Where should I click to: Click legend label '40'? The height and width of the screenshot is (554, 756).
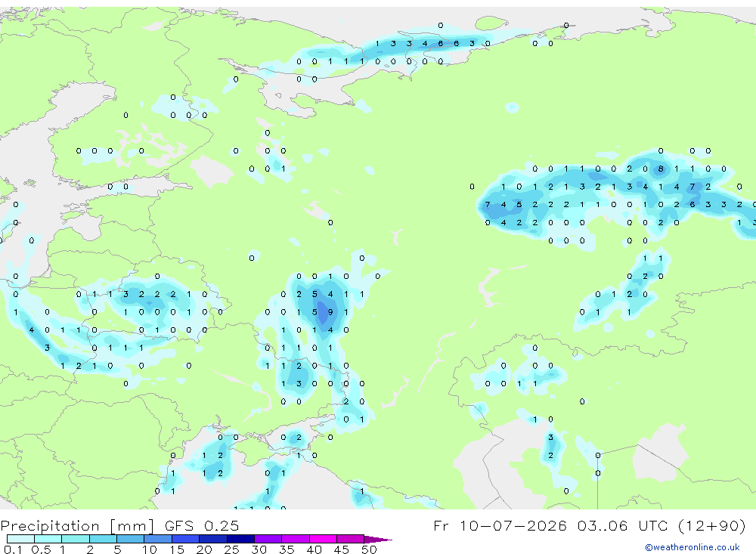(x=314, y=549)
